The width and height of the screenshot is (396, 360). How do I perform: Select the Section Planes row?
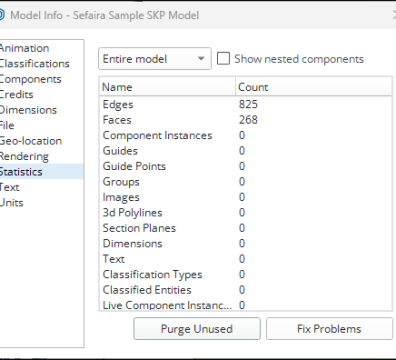(245, 228)
